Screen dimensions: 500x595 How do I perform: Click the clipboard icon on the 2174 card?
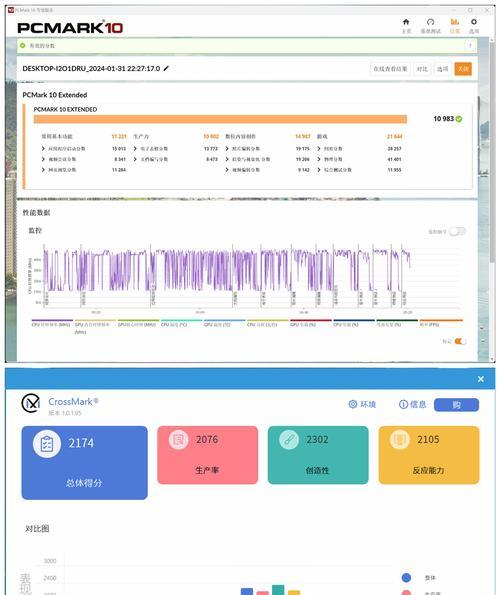coord(47,444)
